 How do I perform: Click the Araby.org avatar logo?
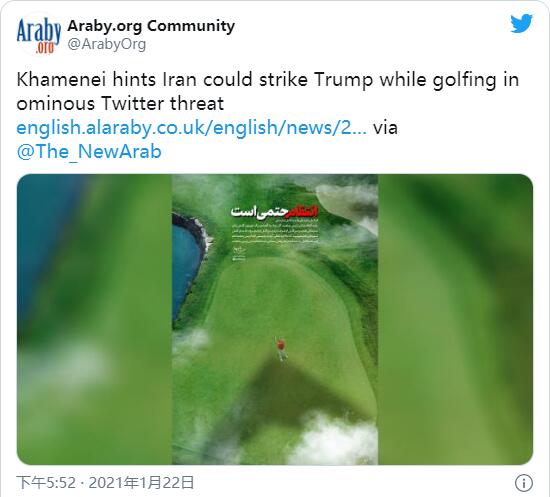coord(39,35)
